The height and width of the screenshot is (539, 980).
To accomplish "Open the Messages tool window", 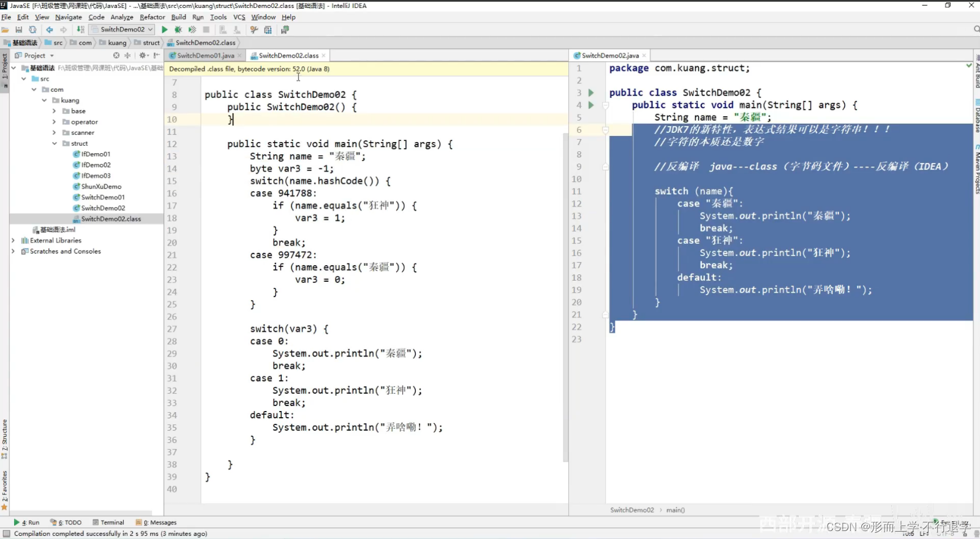I will (x=157, y=522).
